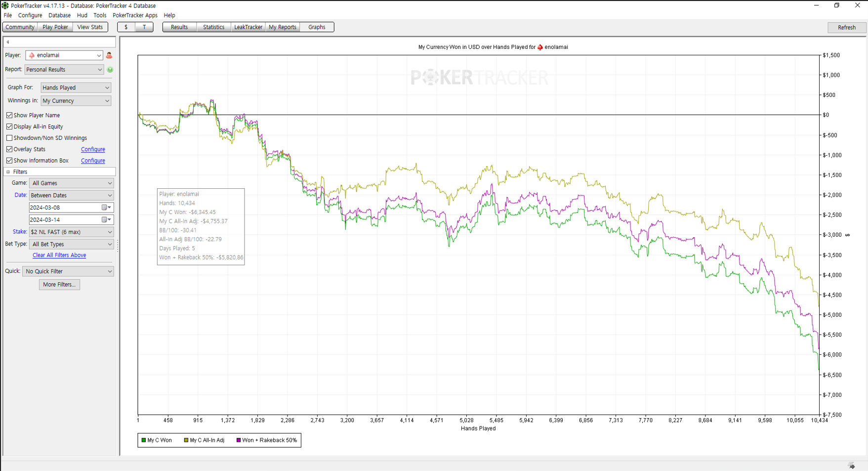868x471 pixels.
Task: Expand the Graph For dropdown
Action: click(x=76, y=87)
